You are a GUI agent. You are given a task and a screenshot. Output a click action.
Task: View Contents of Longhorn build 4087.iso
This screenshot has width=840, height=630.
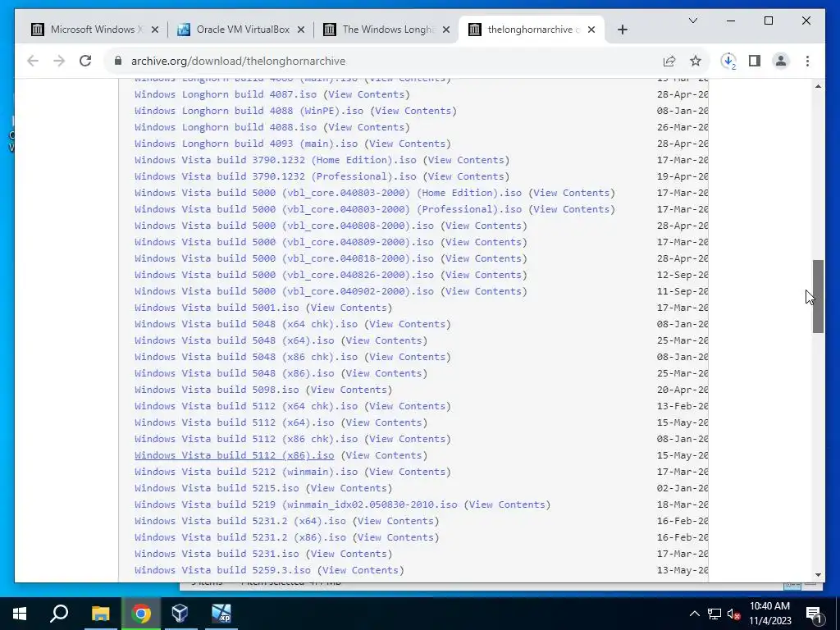[x=367, y=94]
